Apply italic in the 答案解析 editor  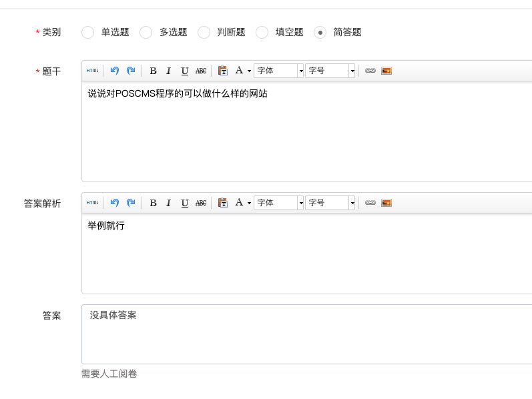pos(168,203)
